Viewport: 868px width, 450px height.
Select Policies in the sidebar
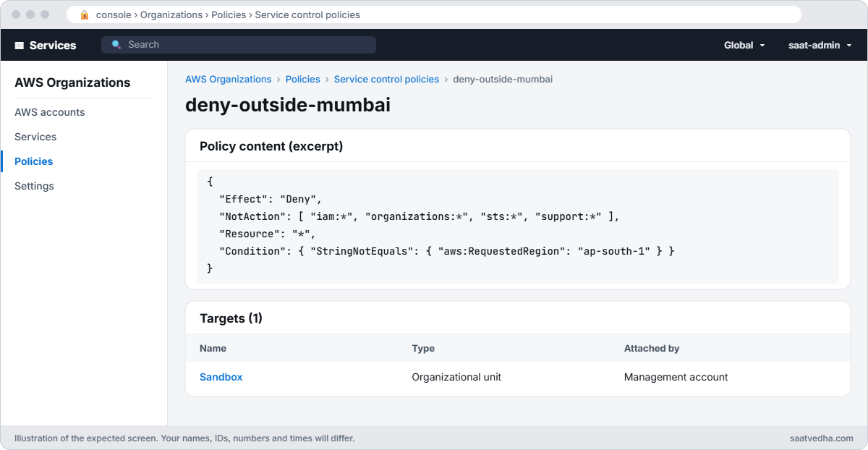[34, 161]
